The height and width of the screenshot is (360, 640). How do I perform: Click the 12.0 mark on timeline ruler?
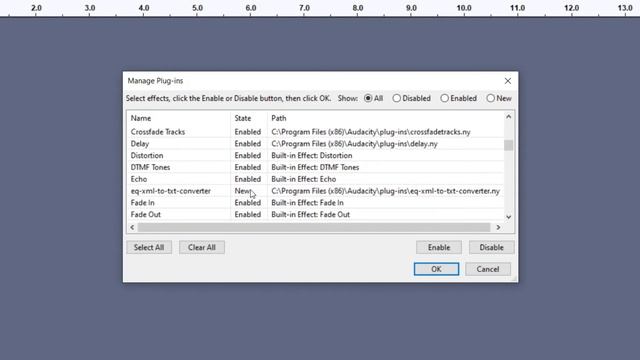pos(571,8)
